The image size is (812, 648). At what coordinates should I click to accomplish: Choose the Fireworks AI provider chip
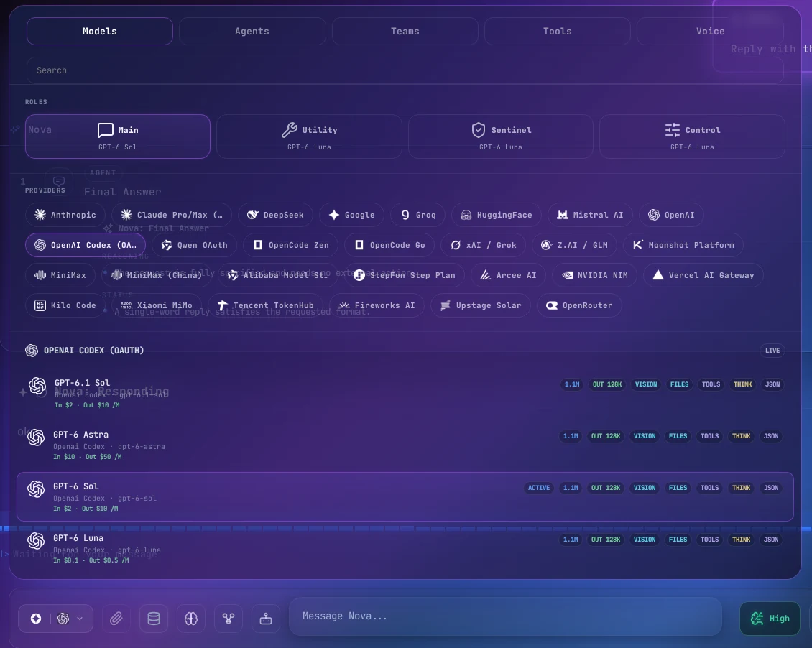tap(377, 305)
